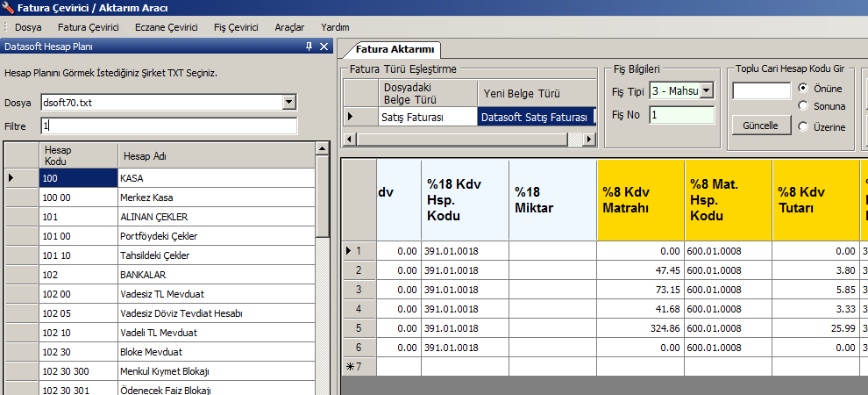
Task: Click the 41.68 matrah cell
Action: [641, 309]
